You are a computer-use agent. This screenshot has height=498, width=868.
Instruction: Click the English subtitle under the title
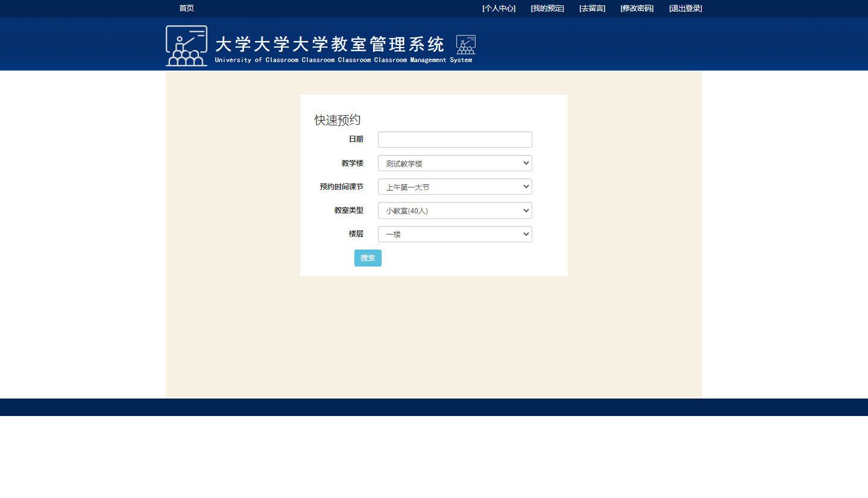click(x=344, y=60)
